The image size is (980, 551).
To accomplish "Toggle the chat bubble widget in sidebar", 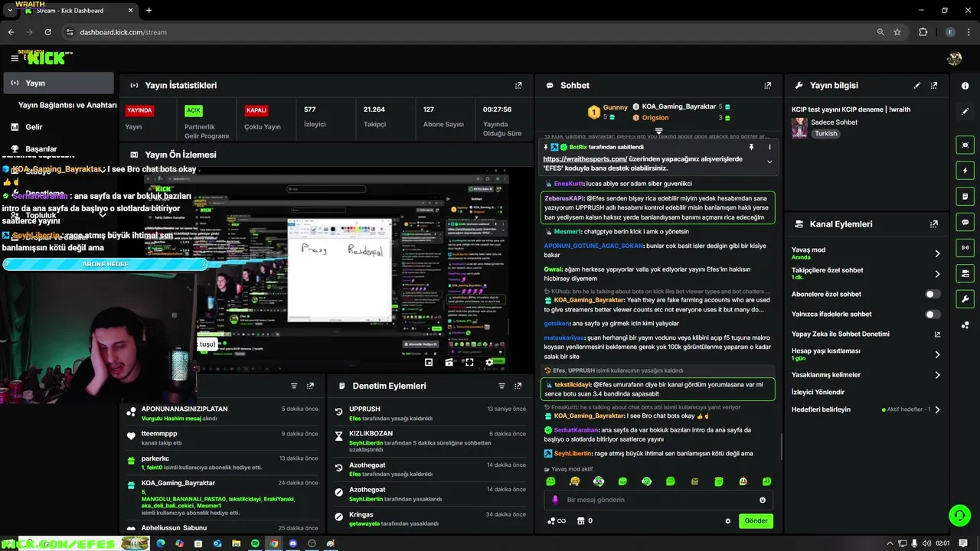I will (x=965, y=222).
